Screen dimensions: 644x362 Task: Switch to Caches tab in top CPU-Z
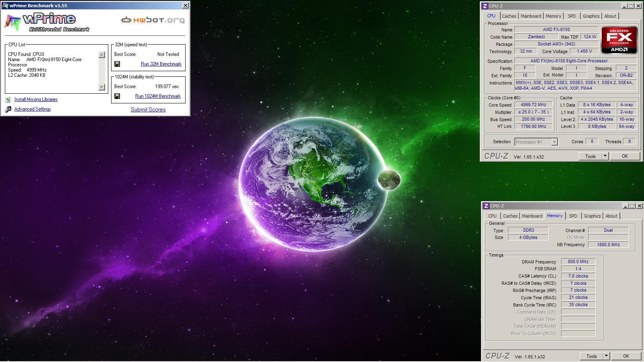(x=509, y=16)
